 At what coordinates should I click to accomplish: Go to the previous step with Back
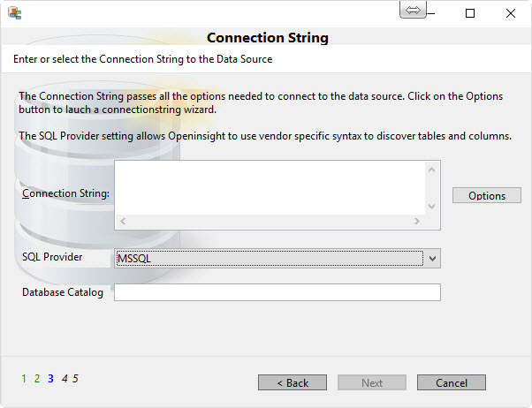tap(293, 382)
